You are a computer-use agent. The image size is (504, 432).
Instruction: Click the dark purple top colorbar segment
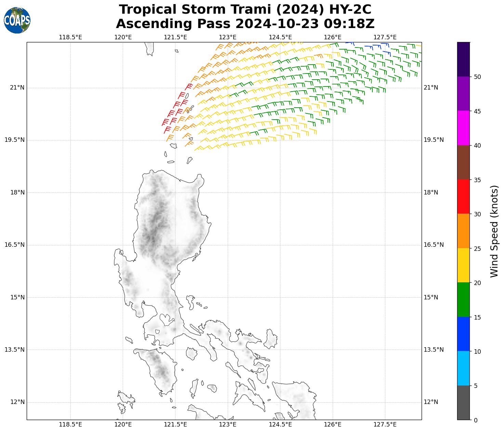click(463, 59)
